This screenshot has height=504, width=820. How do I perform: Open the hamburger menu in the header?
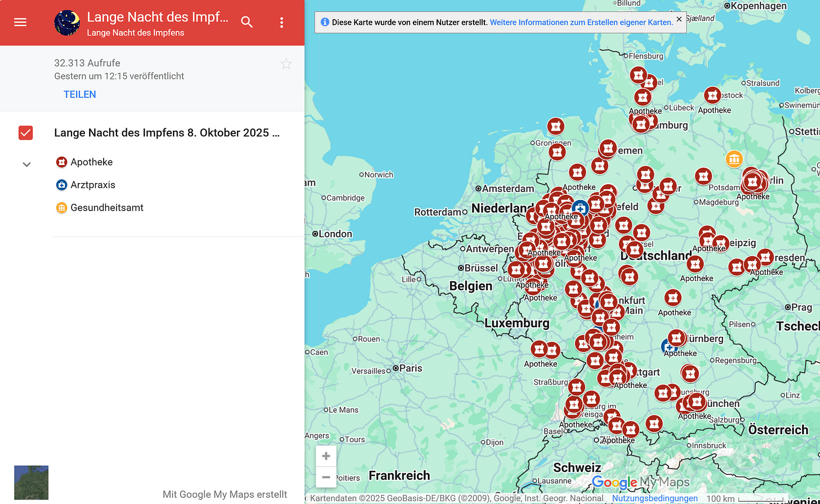point(20,23)
